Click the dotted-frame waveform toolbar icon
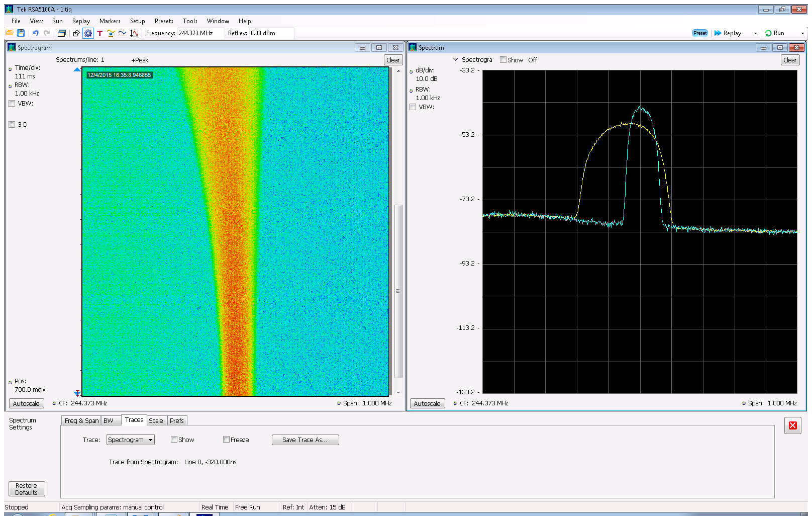This screenshot has height=516, width=812. point(122,33)
